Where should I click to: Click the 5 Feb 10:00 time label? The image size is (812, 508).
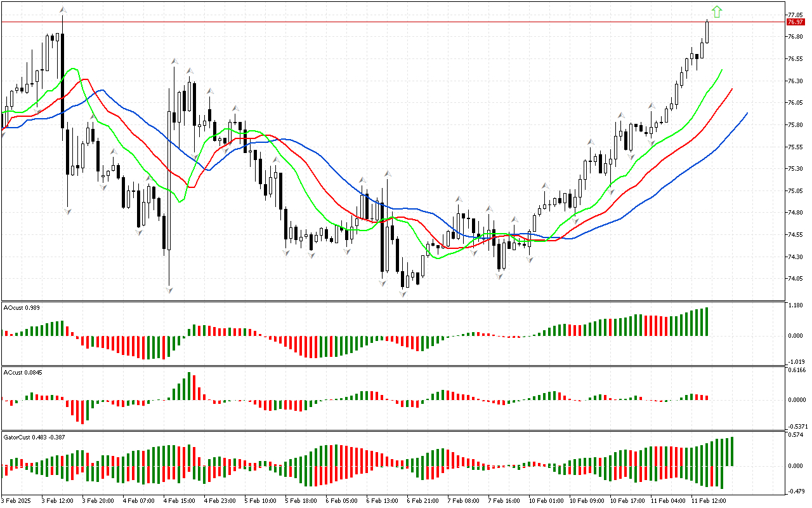[x=260, y=501]
